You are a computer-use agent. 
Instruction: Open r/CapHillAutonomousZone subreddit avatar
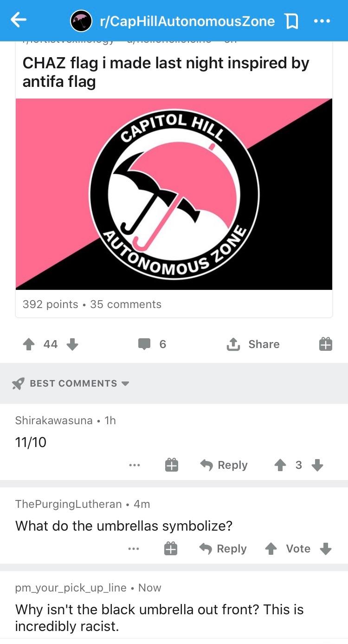click(x=81, y=21)
